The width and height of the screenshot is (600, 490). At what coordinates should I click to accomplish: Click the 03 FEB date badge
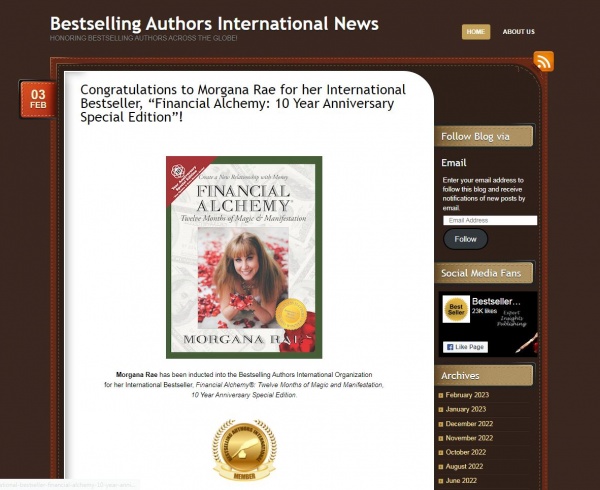pos(38,99)
